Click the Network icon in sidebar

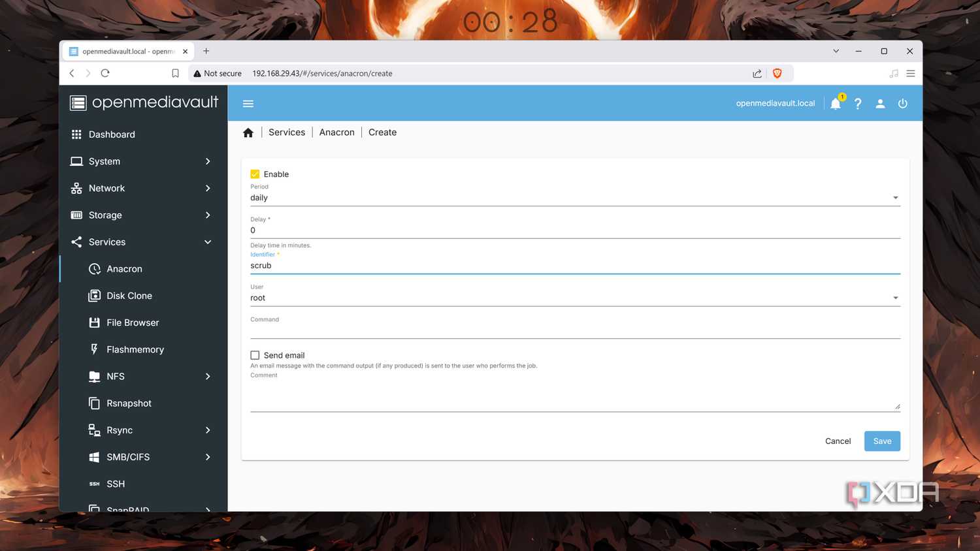[76, 188]
